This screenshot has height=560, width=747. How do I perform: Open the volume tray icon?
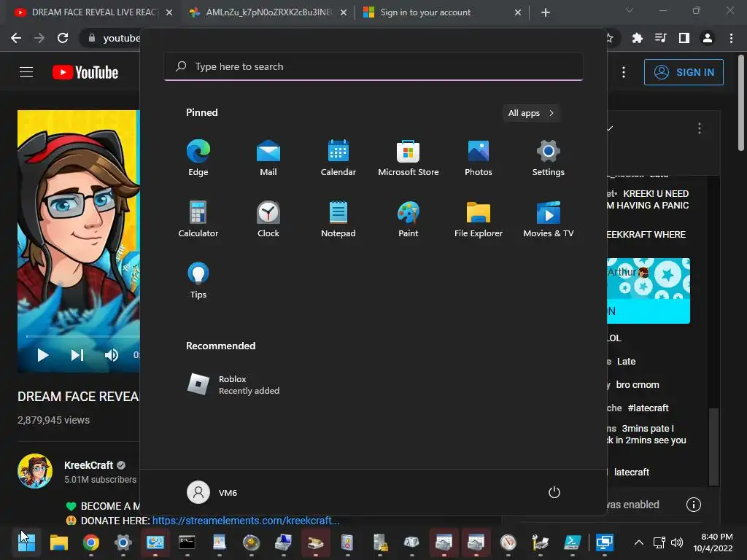tap(676, 542)
